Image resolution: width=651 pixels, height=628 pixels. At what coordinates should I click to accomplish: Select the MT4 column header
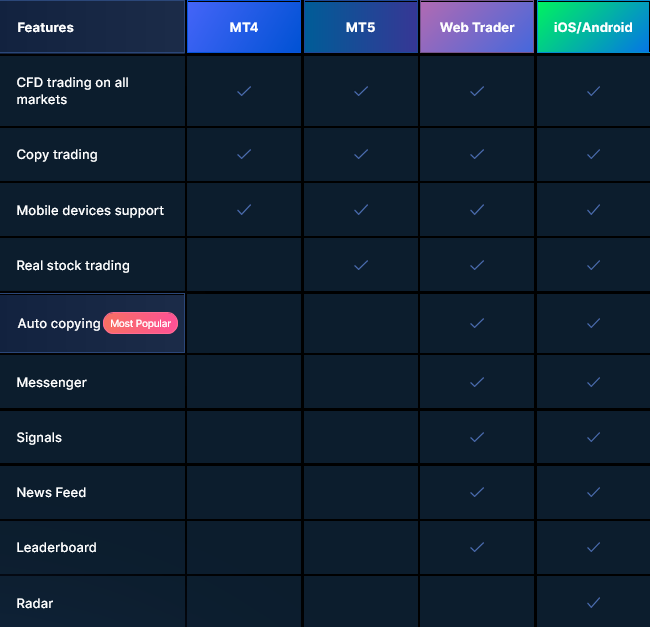pyautogui.click(x=243, y=27)
